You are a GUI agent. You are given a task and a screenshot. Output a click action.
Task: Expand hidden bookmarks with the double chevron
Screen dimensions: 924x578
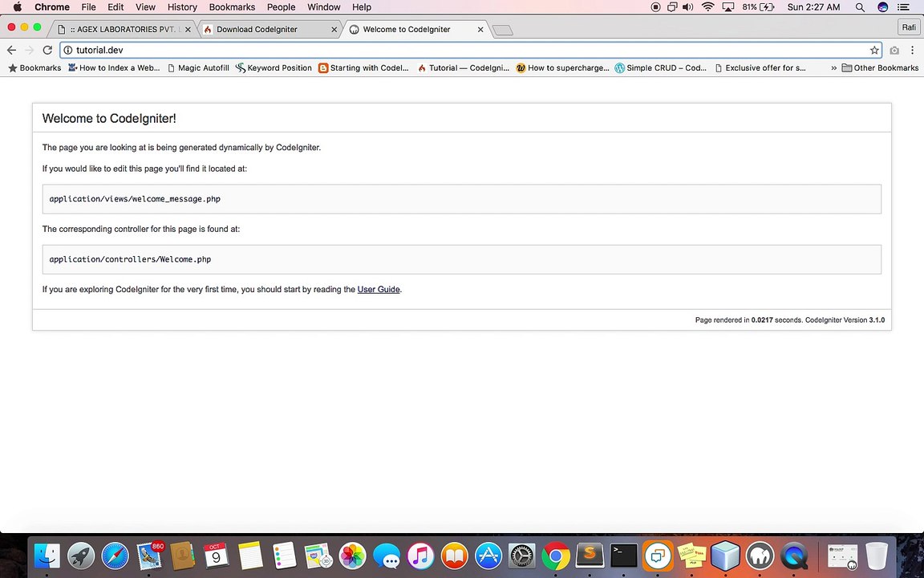[833, 67]
